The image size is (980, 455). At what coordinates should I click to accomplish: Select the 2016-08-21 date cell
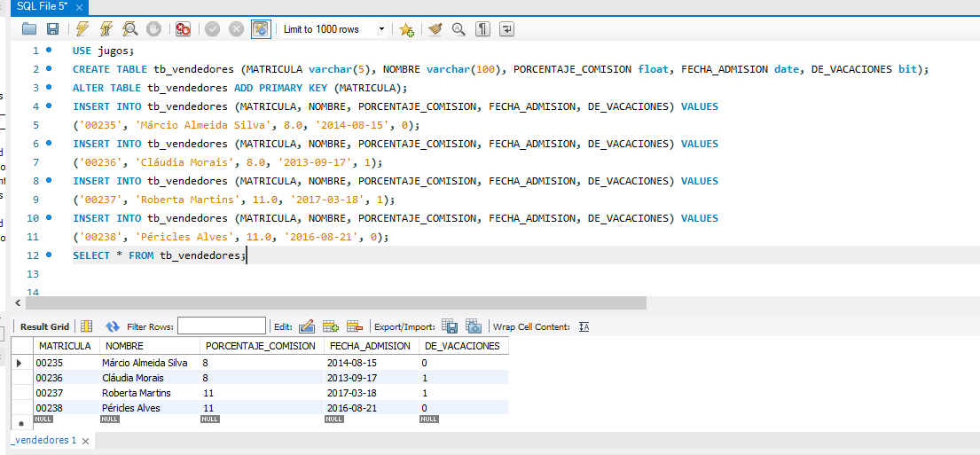click(x=372, y=408)
